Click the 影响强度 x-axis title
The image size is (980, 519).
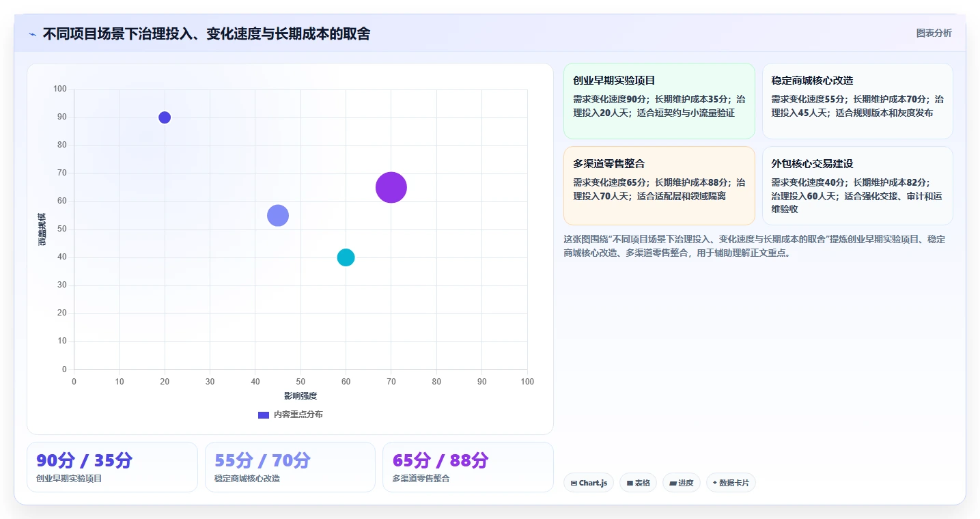[300, 395]
